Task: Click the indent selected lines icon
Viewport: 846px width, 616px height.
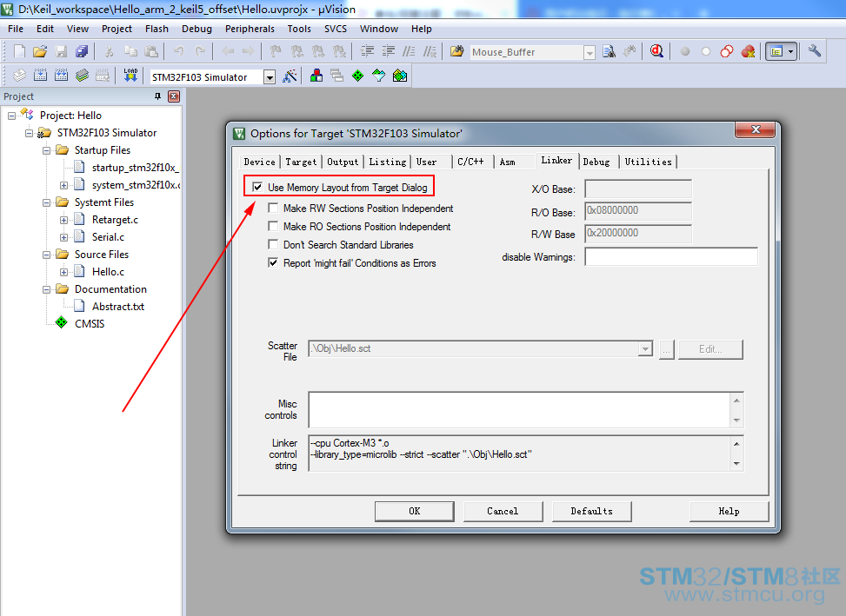Action: point(368,51)
